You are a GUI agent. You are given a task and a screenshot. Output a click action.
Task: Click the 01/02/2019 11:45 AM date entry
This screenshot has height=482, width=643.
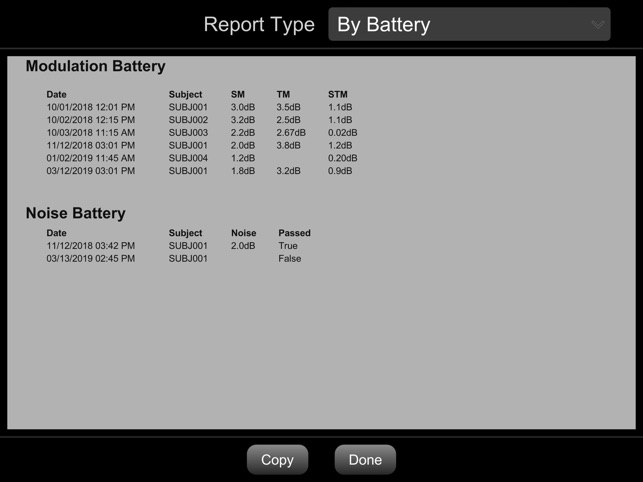(90, 158)
